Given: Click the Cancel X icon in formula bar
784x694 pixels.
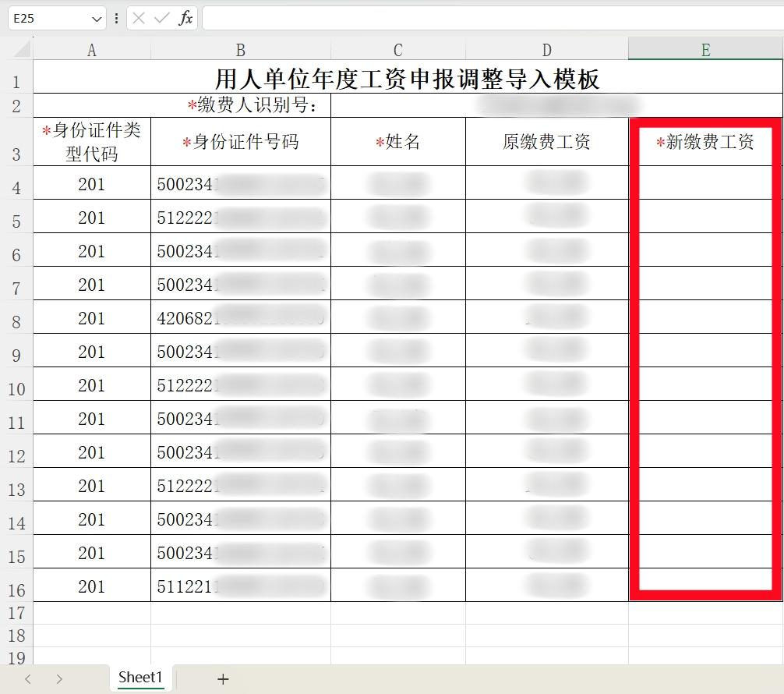Looking at the screenshot, I should tap(139, 18).
